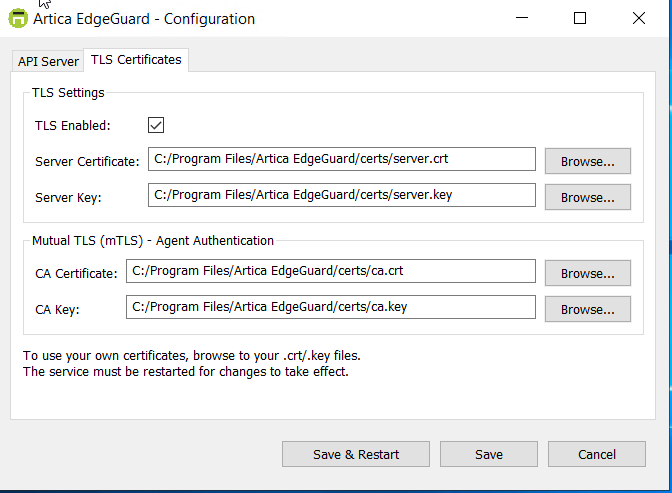Click the 'CA Certificate:' label
This screenshot has height=493, width=672.
[x=76, y=274]
